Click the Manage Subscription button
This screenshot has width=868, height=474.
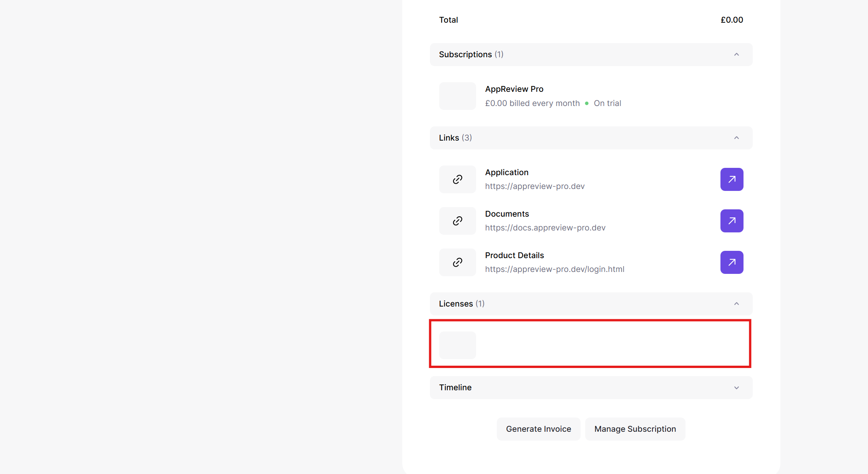point(635,429)
